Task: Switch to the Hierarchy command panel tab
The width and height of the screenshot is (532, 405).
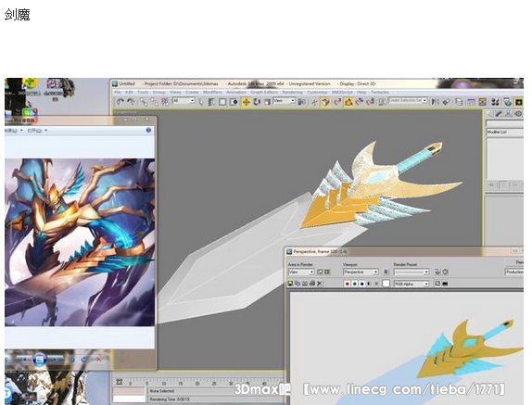Action: coord(508,114)
